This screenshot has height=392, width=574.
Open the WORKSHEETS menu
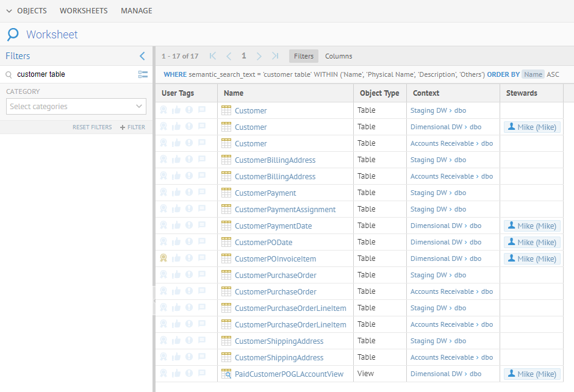click(x=84, y=11)
